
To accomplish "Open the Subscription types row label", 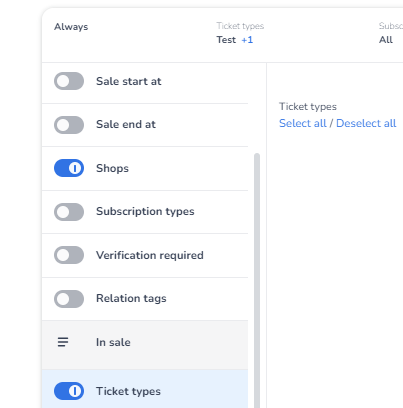I will (x=145, y=211).
